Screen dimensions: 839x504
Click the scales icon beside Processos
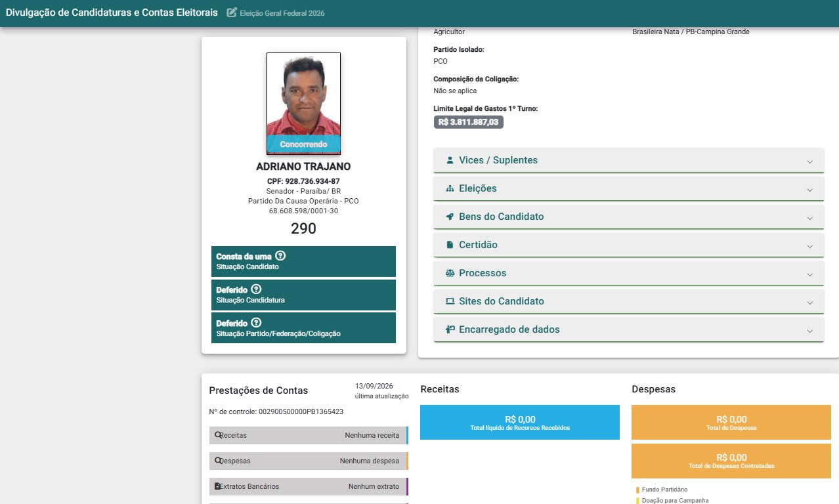[450, 273]
